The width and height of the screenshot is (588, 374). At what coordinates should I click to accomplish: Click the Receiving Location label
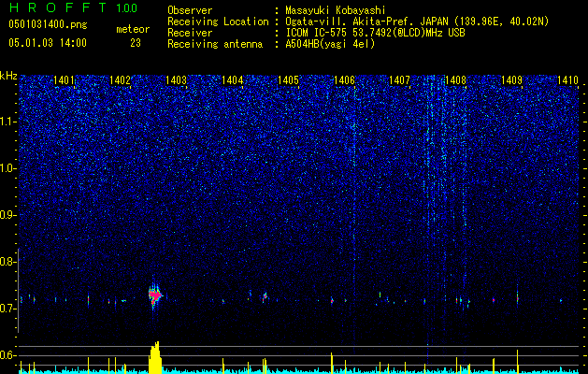(218, 22)
